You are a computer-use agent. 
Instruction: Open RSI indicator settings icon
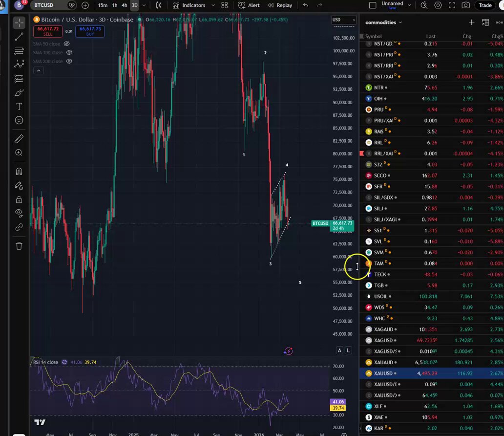click(x=64, y=362)
